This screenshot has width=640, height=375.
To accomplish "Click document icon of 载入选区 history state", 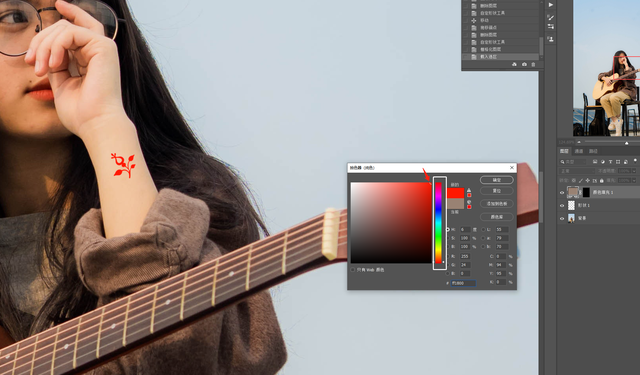I will click(x=474, y=57).
